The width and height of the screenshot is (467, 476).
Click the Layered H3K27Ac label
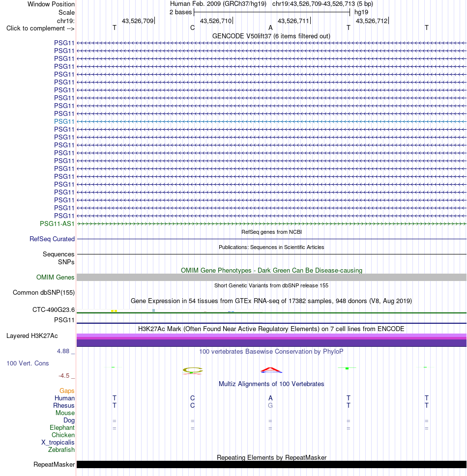point(32,336)
